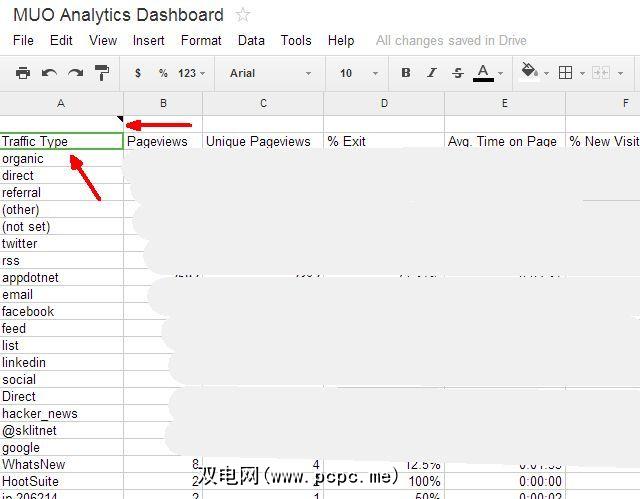Select the 'twitter' cell
Image resolution: width=640 pixels, height=499 pixels.
(61, 243)
